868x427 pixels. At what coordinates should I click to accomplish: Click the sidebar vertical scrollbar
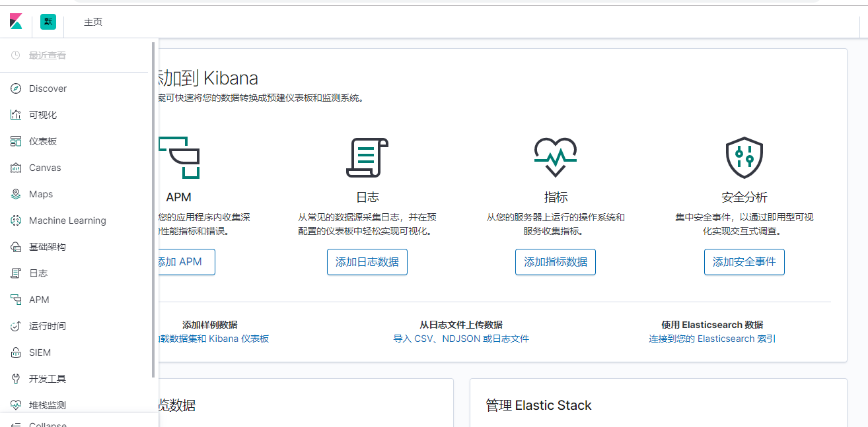pyautogui.click(x=154, y=210)
